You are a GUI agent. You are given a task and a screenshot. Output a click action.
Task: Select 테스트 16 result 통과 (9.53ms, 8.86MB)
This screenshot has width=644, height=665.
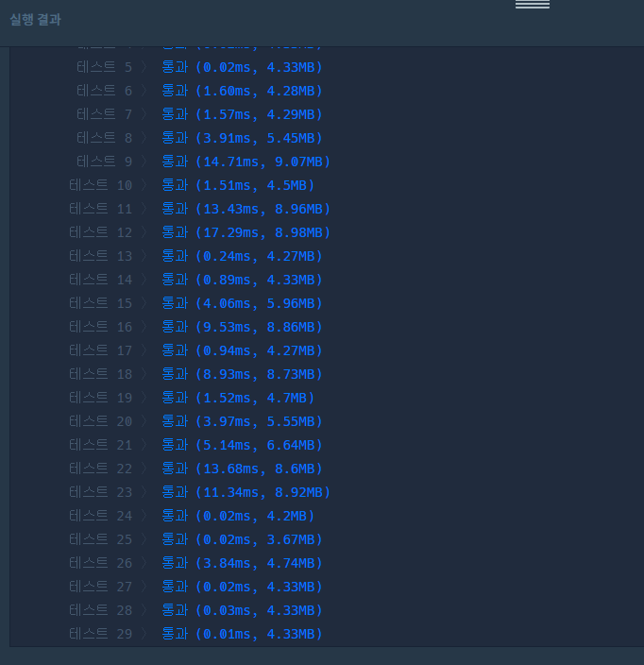pyautogui.click(x=242, y=327)
